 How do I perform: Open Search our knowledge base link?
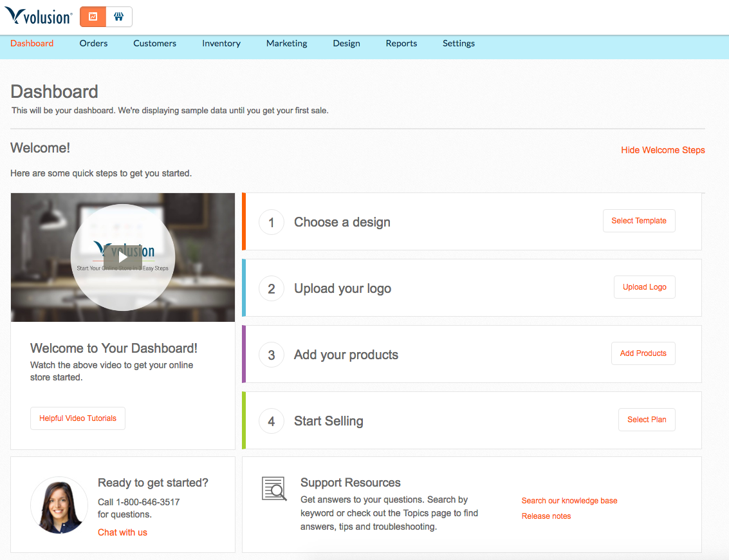(x=569, y=501)
